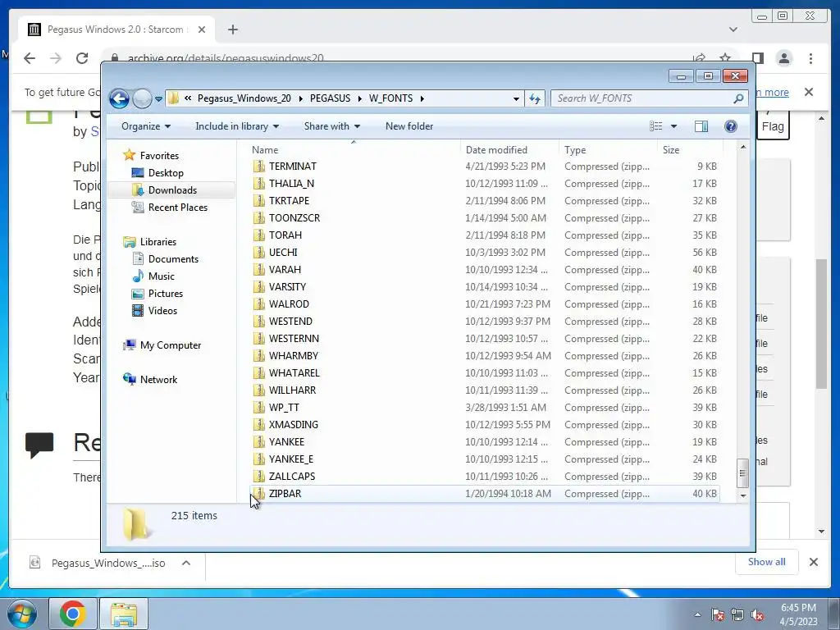Open Documents library
840x630 pixels.
click(x=173, y=259)
